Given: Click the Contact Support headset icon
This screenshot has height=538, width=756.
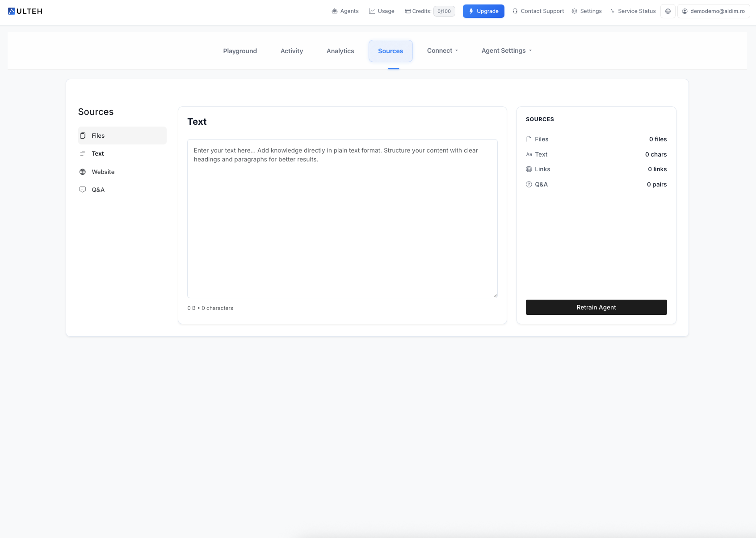Looking at the screenshot, I should click(515, 11).
